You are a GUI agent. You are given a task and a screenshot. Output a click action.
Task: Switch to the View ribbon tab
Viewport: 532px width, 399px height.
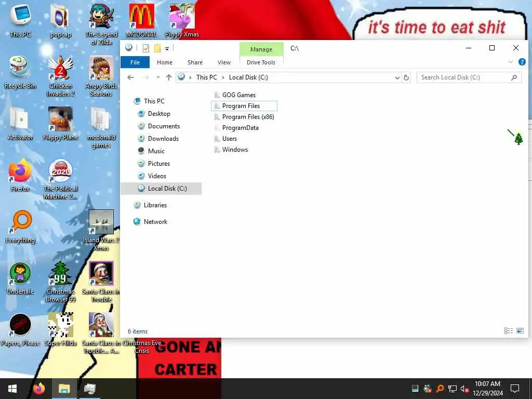coord(224,62)
